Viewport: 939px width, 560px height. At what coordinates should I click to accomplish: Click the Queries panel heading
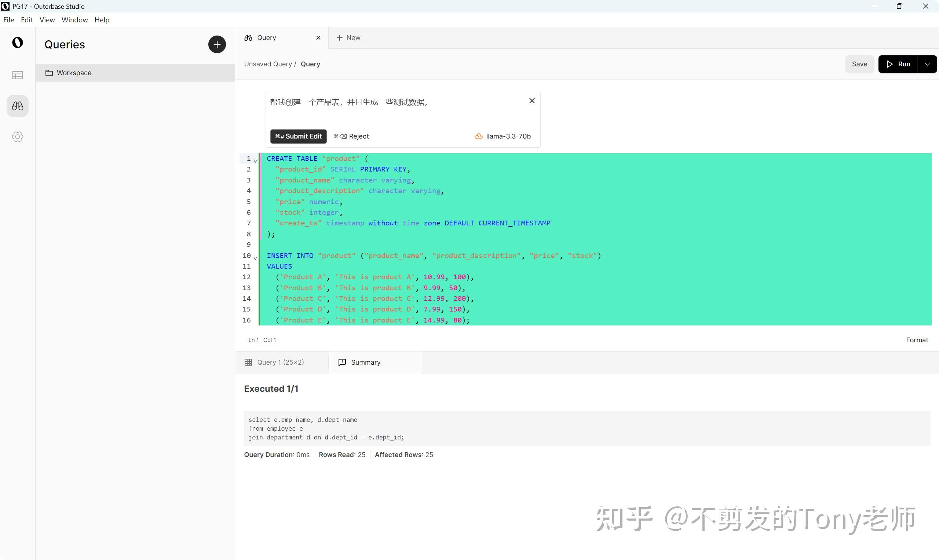click(x=65, y=44)
